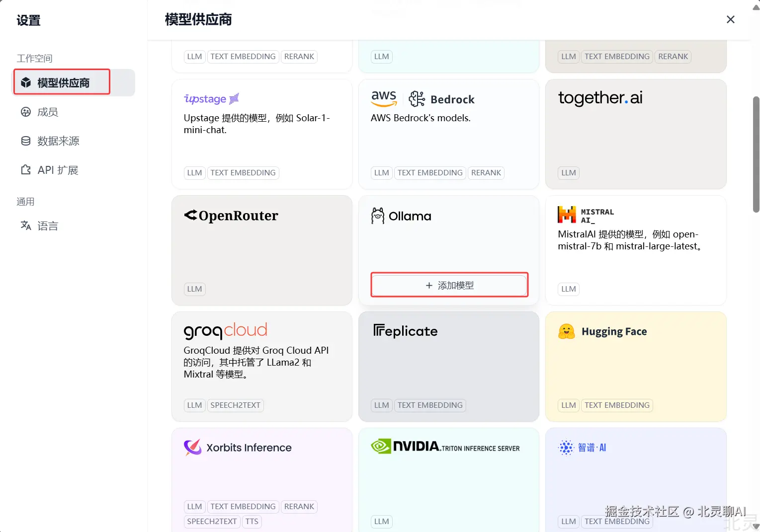Click SPEECH2TEXT tag on groqcloud card
Image resolution: width=760 pixels, height=532 pixels.
(x=236, y=405)
